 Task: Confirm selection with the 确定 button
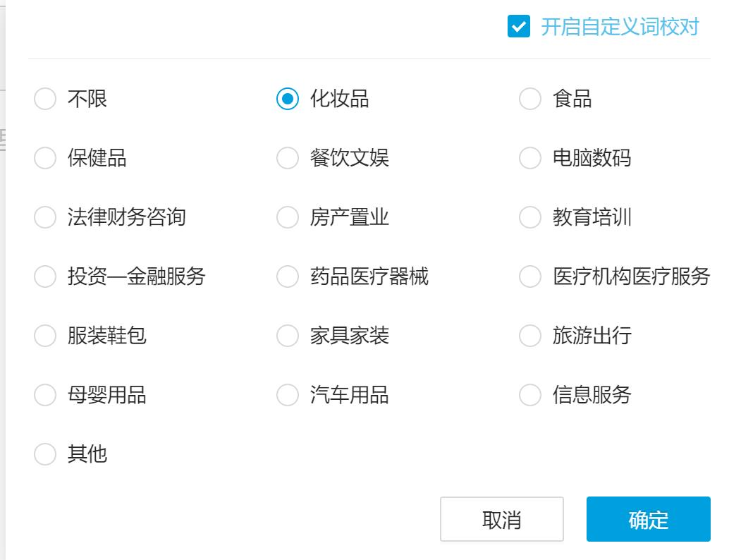point(649,519)
